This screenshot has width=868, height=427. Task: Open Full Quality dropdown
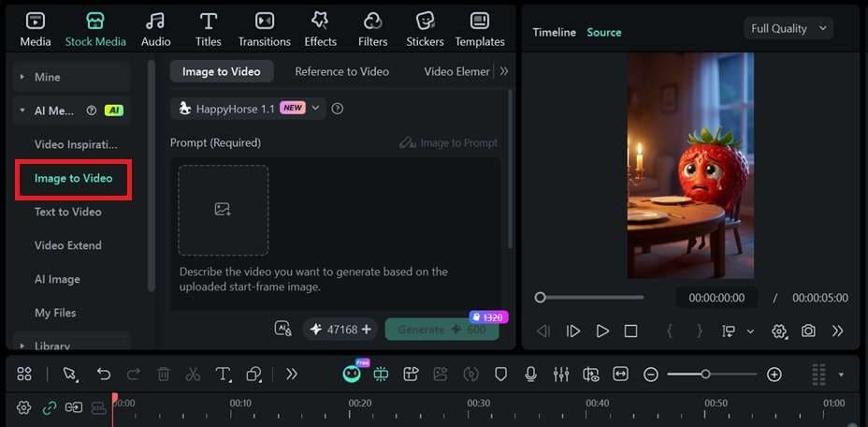[x=788, y=29]
